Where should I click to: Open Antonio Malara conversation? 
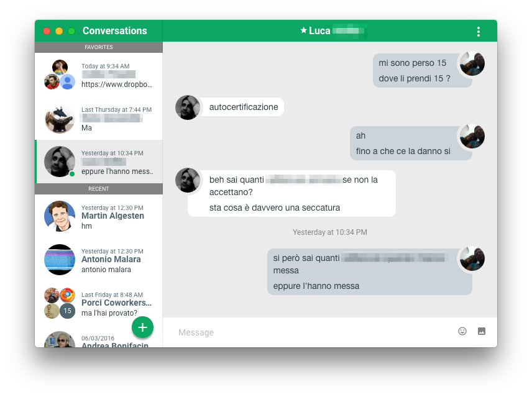[x=99, y=260]
